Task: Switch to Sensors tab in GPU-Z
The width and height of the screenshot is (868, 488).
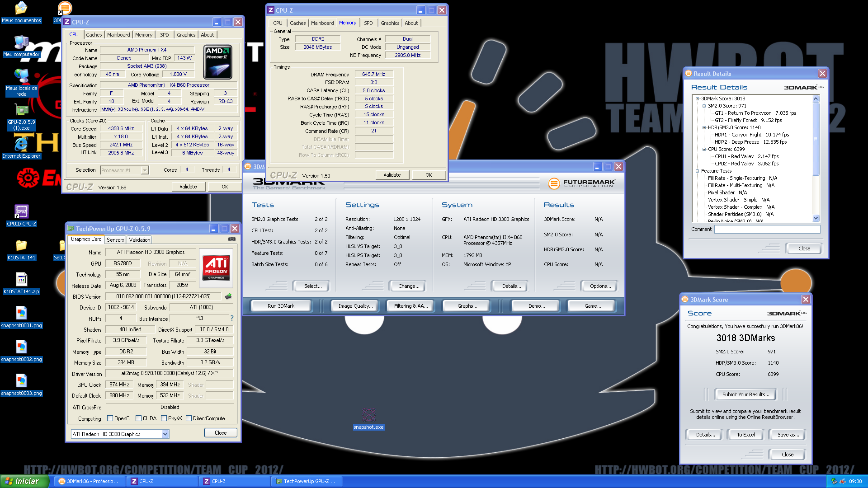Action: coord(115,240)
